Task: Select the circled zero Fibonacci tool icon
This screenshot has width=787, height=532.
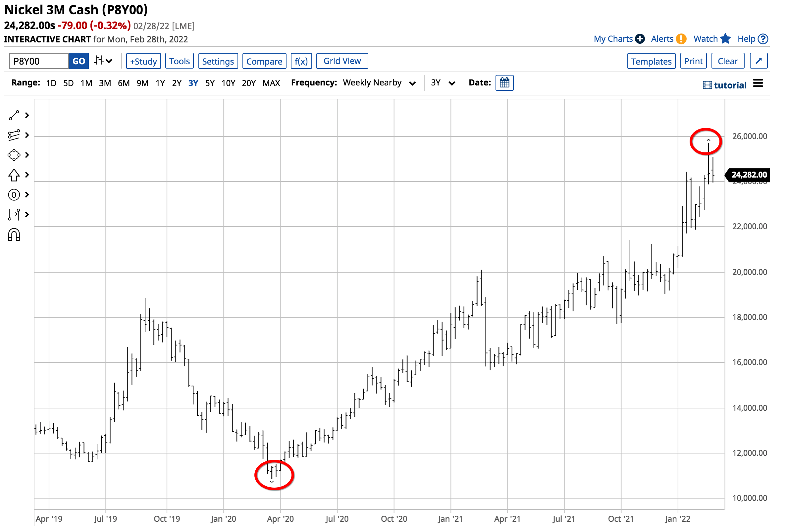Action: pyautogui.click(x=14, y=195)
